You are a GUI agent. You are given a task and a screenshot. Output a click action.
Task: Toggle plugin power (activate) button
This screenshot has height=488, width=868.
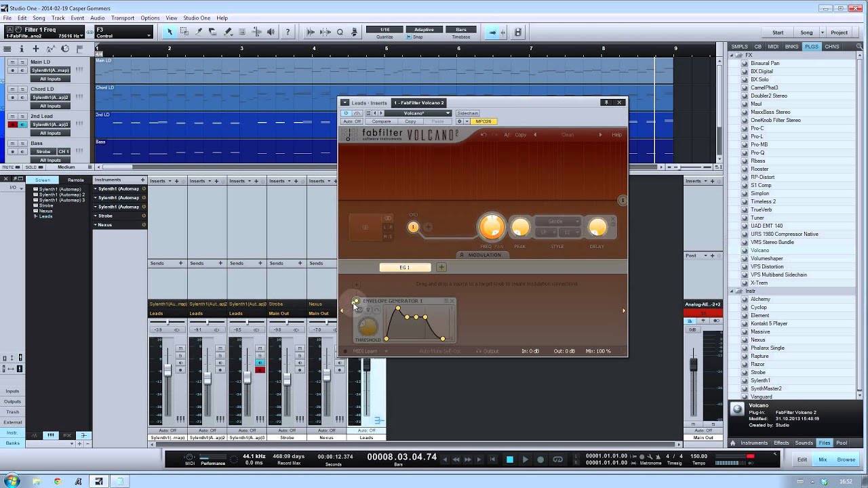pos(347,113)
